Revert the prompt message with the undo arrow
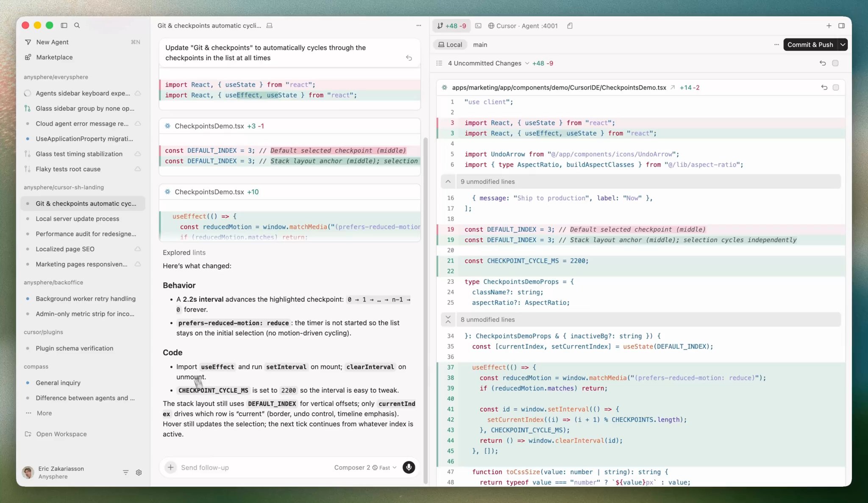Image resolution: width=868 pixels, height=503 pixels. coord(409,58)
